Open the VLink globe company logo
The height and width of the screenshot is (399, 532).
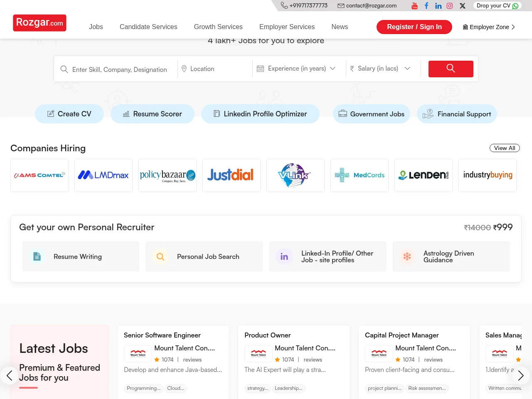tap(296, 175)
